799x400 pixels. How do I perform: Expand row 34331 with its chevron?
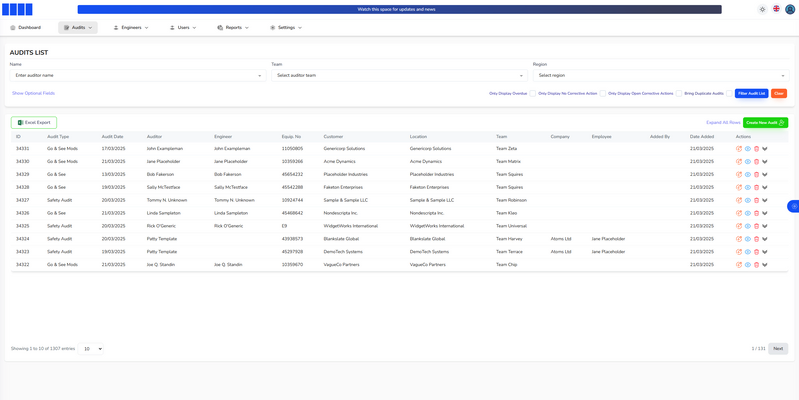(765, 148)
